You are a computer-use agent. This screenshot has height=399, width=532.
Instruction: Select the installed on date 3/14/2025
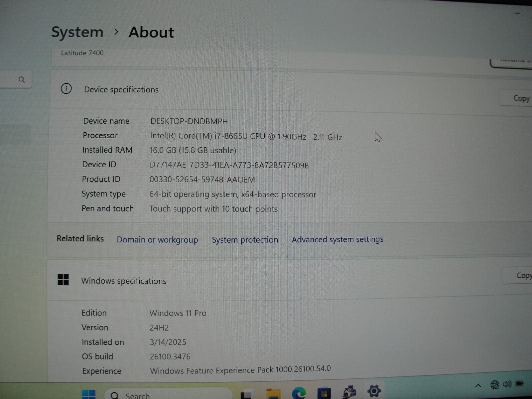(x=168, y=342)
